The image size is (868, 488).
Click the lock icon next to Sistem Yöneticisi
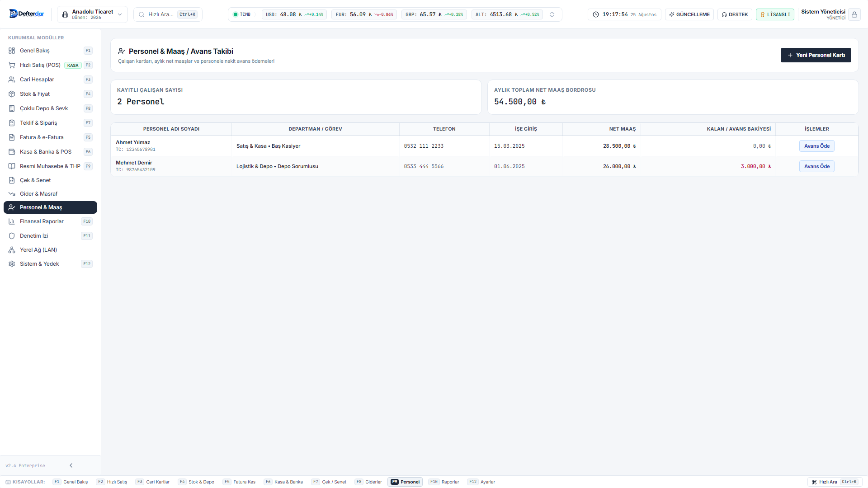point(854,14)
